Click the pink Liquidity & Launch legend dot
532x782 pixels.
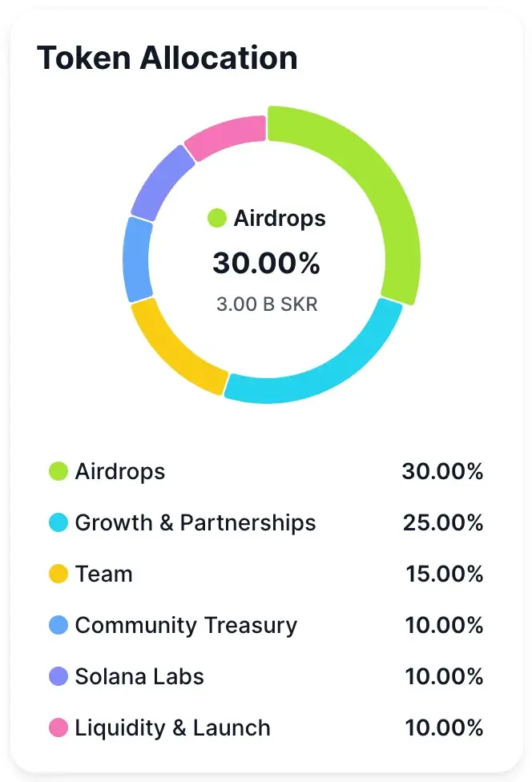[x=58, y=728]
